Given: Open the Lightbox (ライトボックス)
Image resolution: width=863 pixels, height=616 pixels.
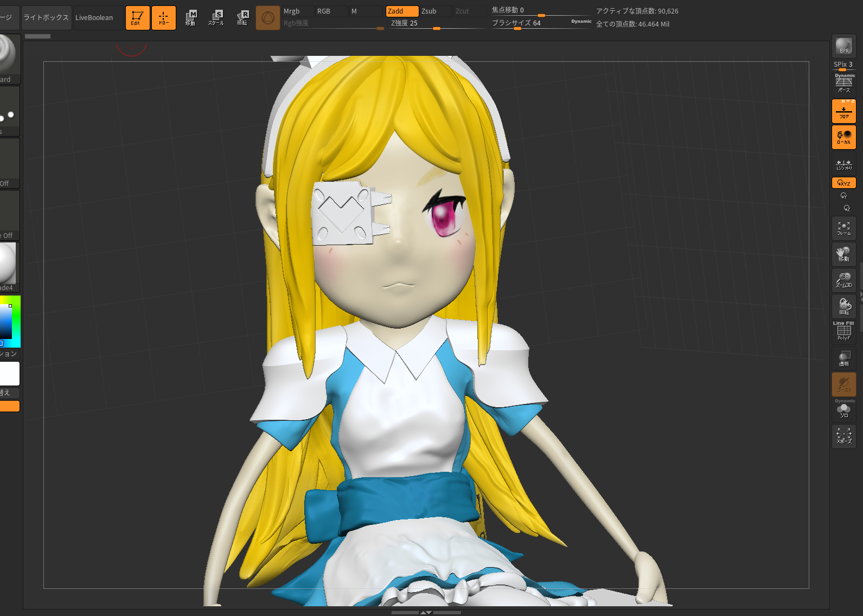Looking at the screenshot, I should [46, 18].
